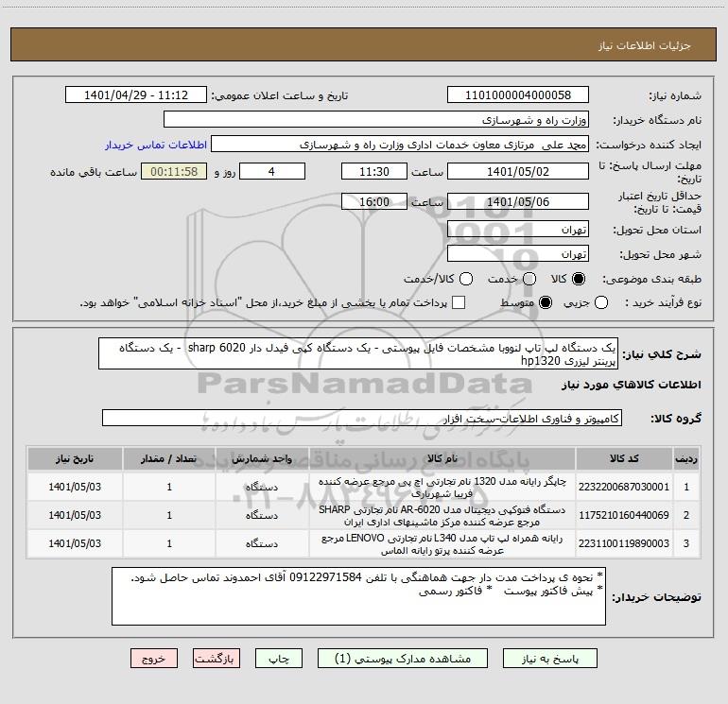This screenshot has width=728, height=704.
Task: Click the buyer organization name field
Action: click(x=376, y=120)
